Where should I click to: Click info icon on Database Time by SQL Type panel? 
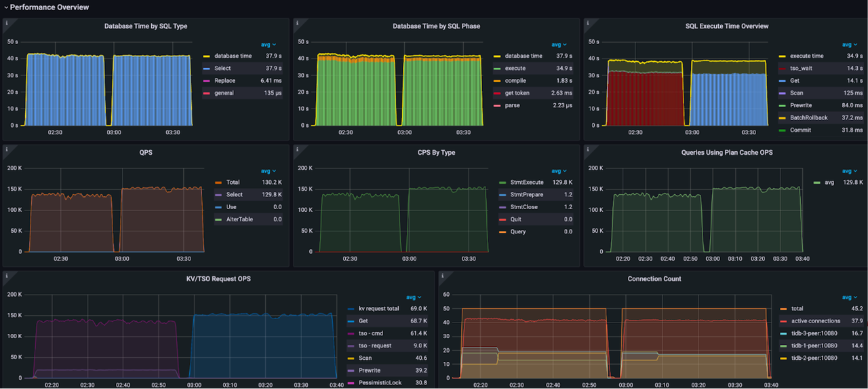coord(7,22)
